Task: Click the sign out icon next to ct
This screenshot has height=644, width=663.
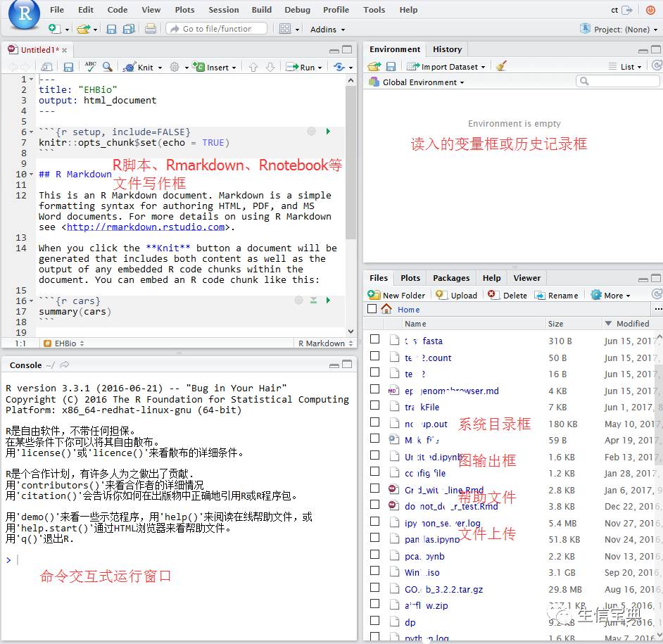Action: (627, 10)
